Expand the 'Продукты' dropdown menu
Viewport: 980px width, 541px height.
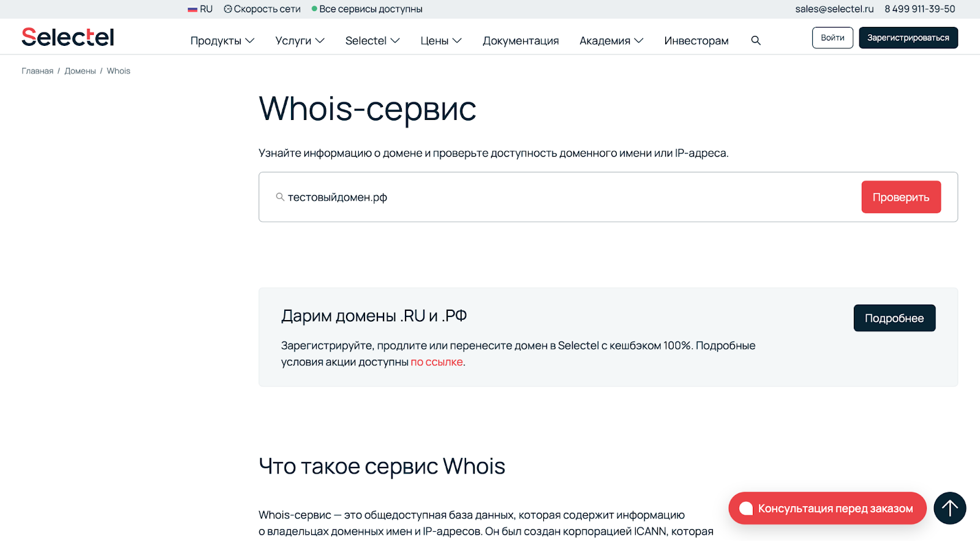(x=222, y=40)
